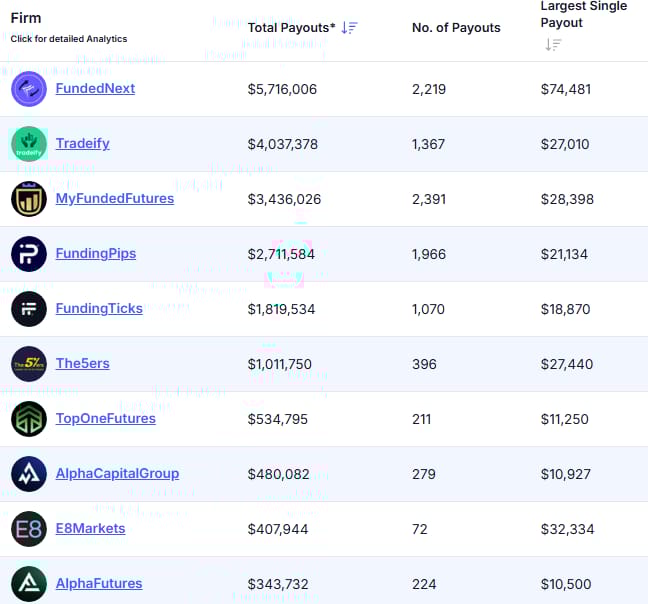Click the Tradeify green logo icon
The width and height of the screenshot is (648, 604).
pyautogui.click(x=29, y=144)
